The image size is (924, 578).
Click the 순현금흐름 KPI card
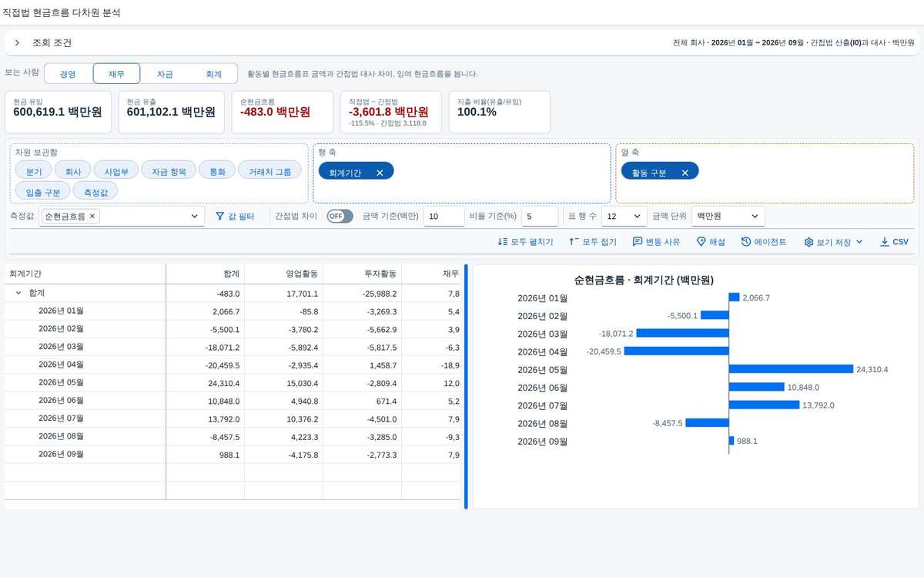282,112
